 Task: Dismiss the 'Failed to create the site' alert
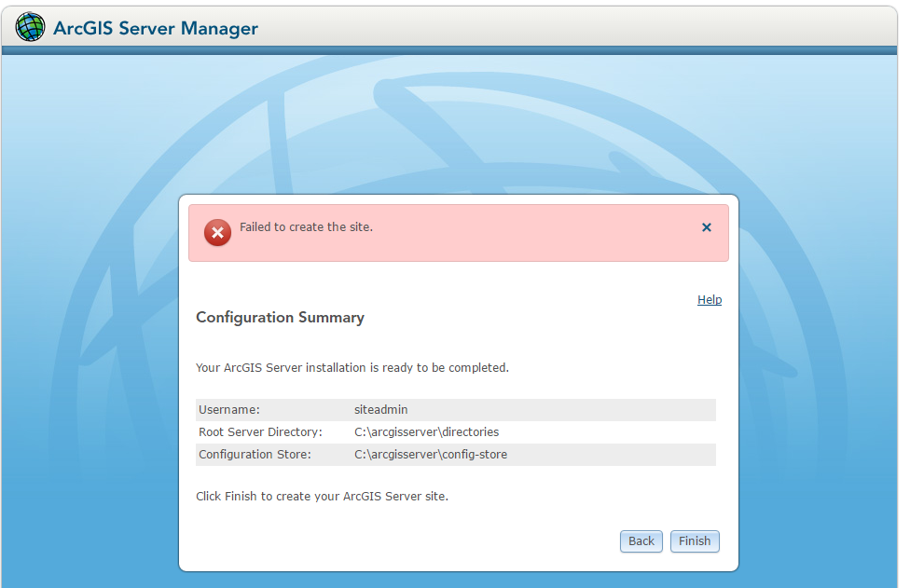[707, 227]
